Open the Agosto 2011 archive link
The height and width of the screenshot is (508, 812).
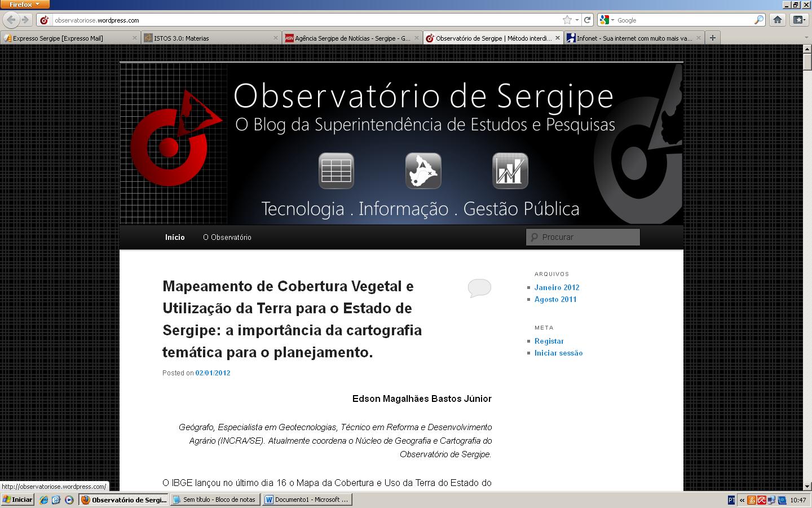555,299
